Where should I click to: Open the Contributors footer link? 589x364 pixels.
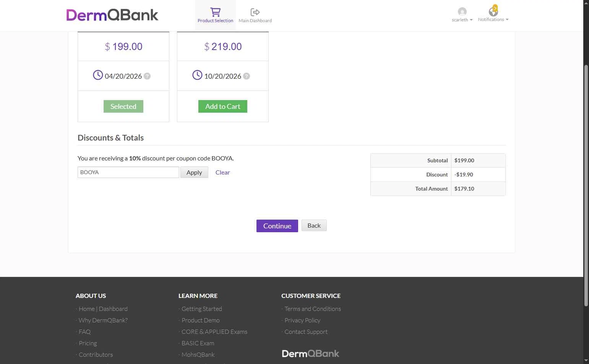(96, 354)
